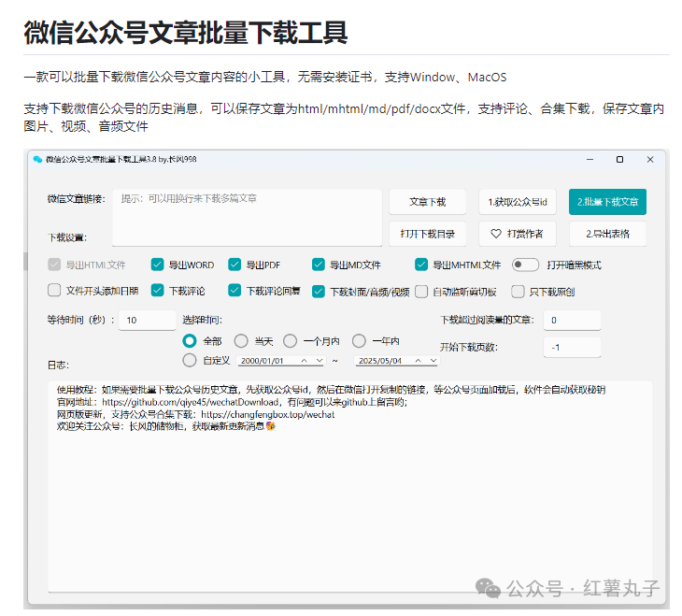
Task: Check 文件开头添加日期 checkbox
Action: [54, 290]
